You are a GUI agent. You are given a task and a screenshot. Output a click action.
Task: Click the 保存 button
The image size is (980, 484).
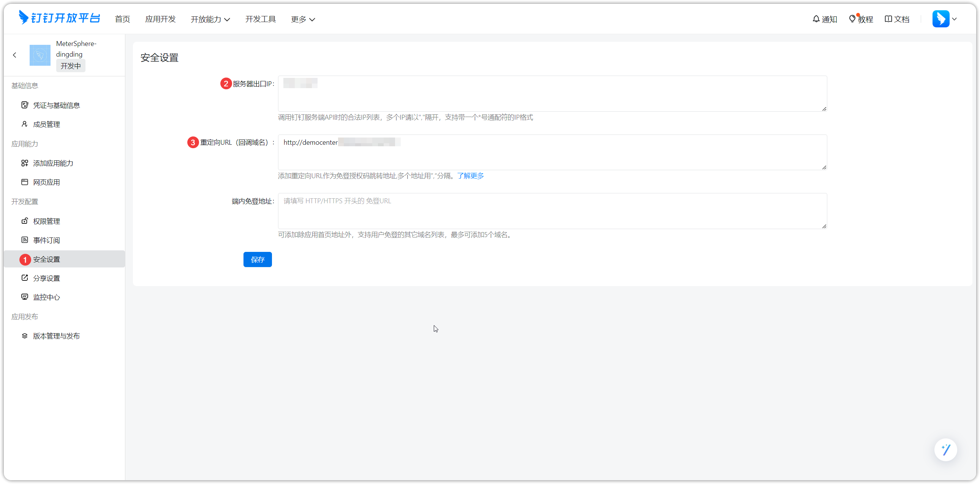pyautogui.click(x=258, y=259)
